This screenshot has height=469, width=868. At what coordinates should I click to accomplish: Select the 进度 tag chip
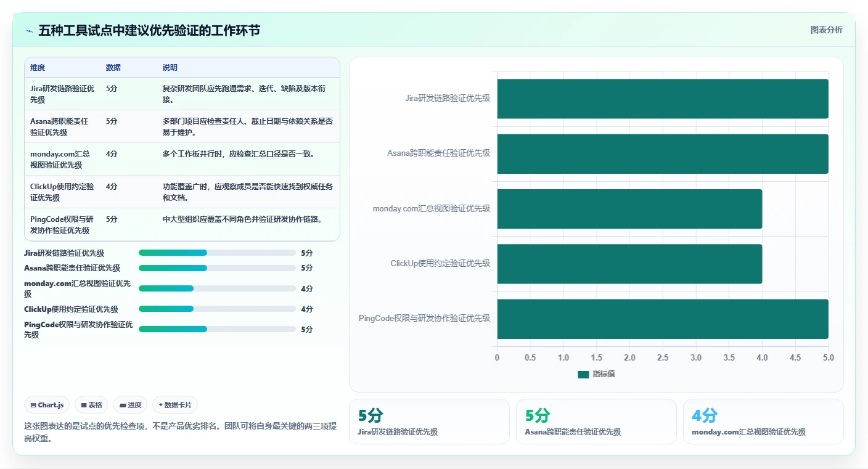[x=130, y=405]
